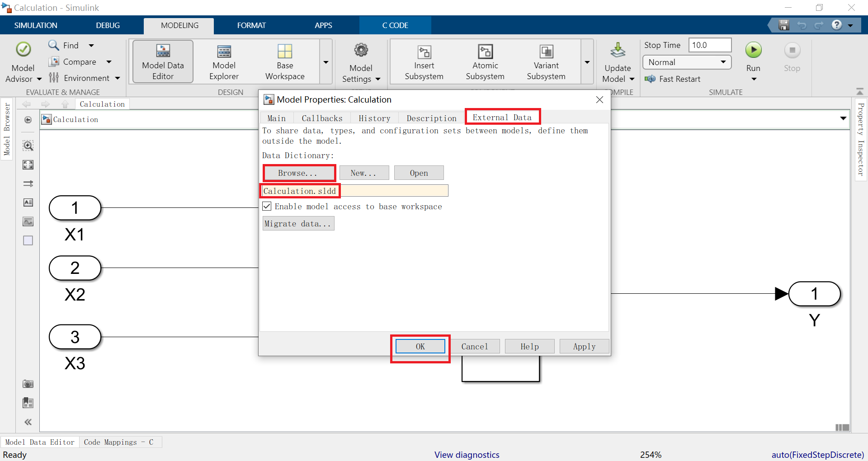
Task: Click the Redo arrow in quick access
Action: tap(819, 25)
